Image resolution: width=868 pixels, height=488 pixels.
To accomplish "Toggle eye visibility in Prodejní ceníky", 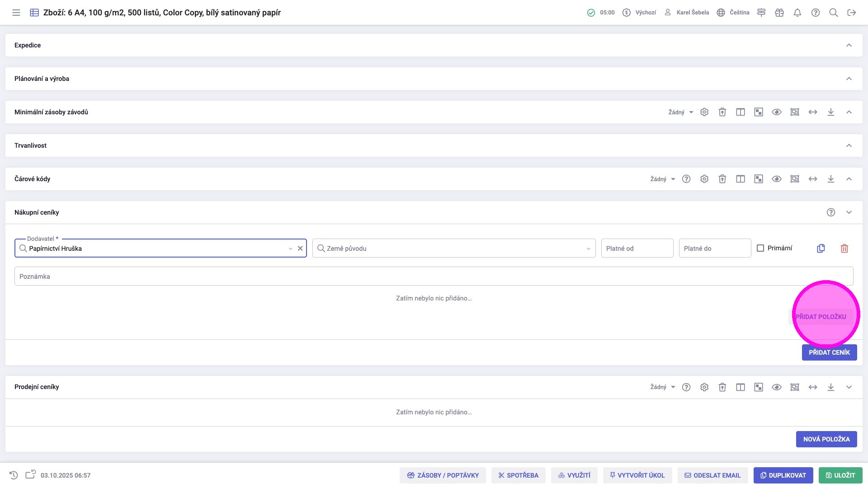I will [777, 387].
